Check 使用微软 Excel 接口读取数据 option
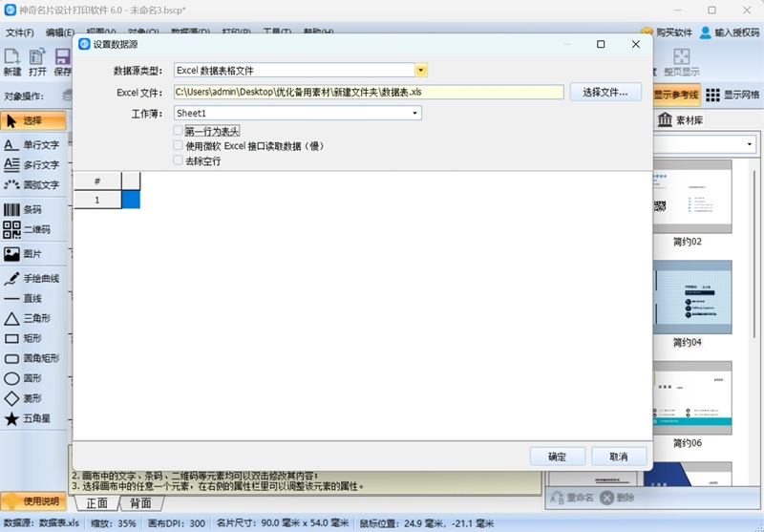764x532 pixels. coord(178,145)
